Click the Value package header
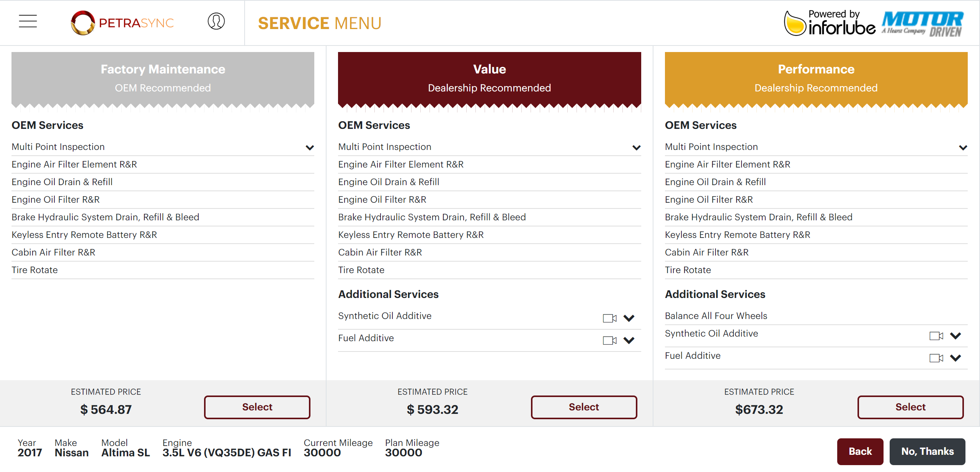The width and height of the screenshot is (980, 472). (x=489, y=78)
